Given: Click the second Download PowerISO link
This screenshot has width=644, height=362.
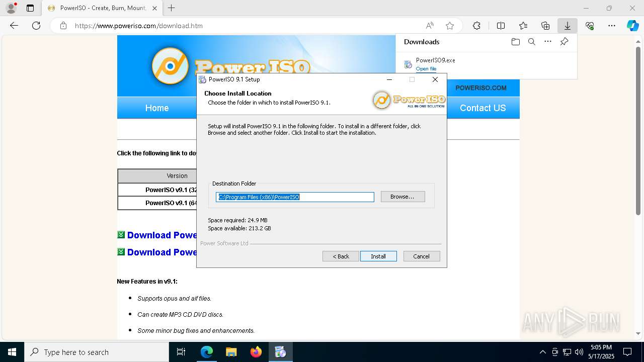Looking at the screenshot, I should (162, 252).
